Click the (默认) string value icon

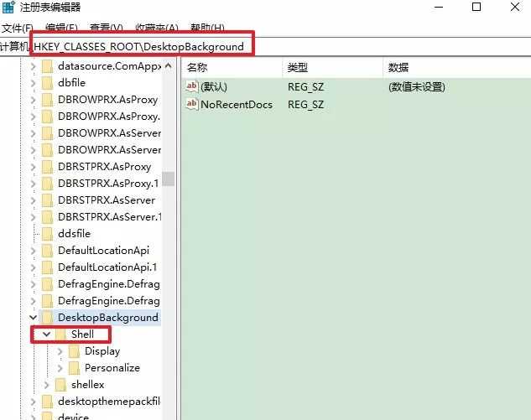191,86
